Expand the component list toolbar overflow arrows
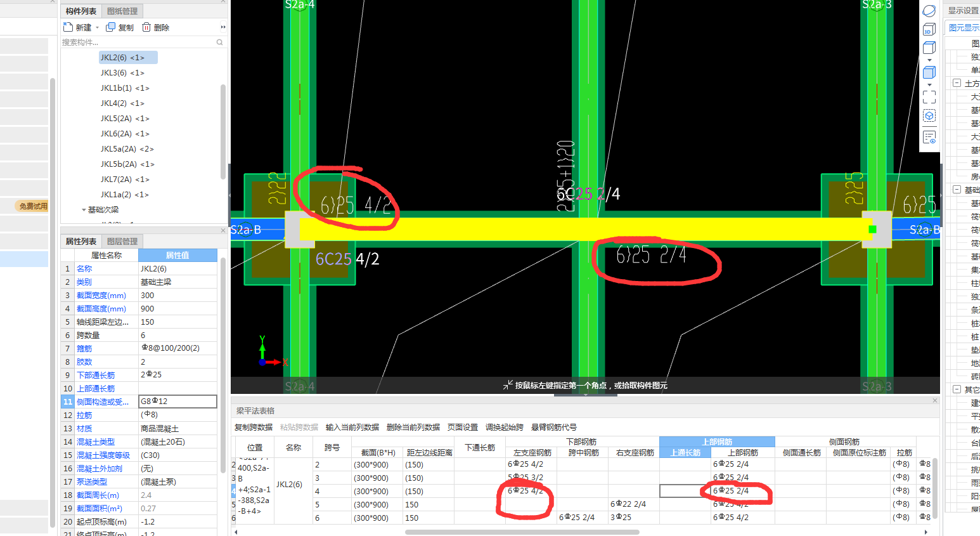 coord(223,27)
